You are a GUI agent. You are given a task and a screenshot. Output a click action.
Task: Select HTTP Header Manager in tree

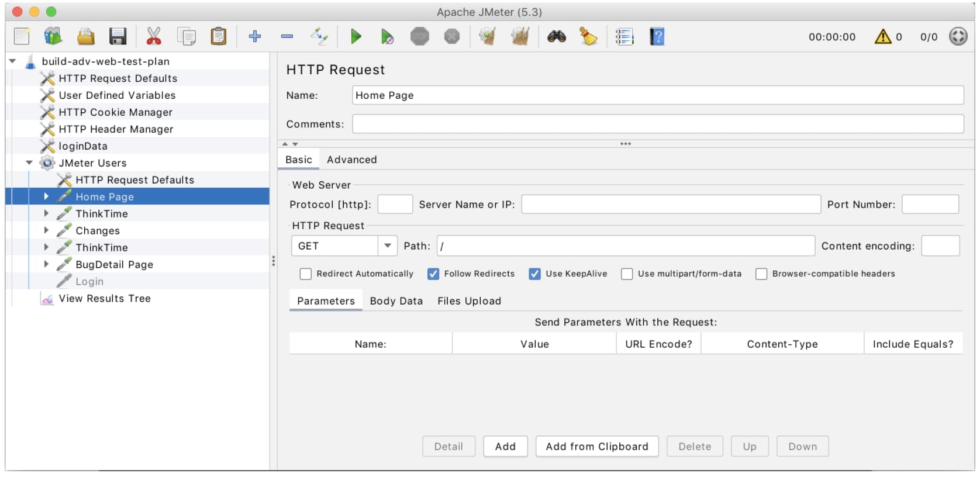tap(116, 129)
